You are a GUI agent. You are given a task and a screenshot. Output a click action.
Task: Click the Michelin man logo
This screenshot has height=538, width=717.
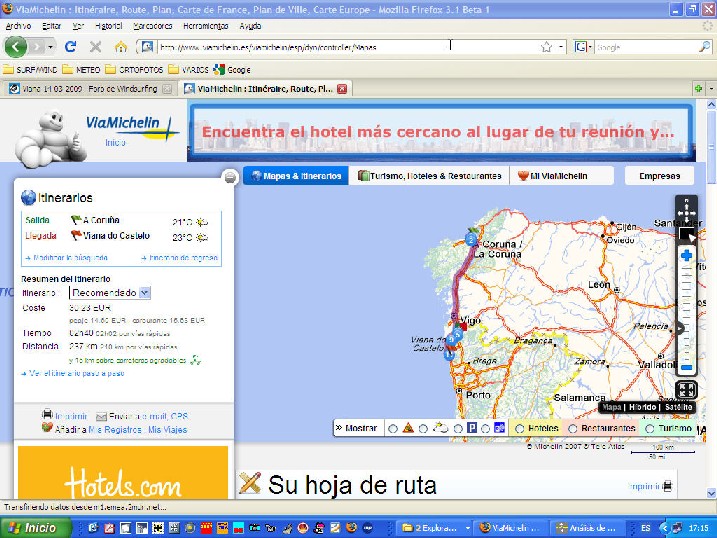pyautogui.click(x=49, y=138)
